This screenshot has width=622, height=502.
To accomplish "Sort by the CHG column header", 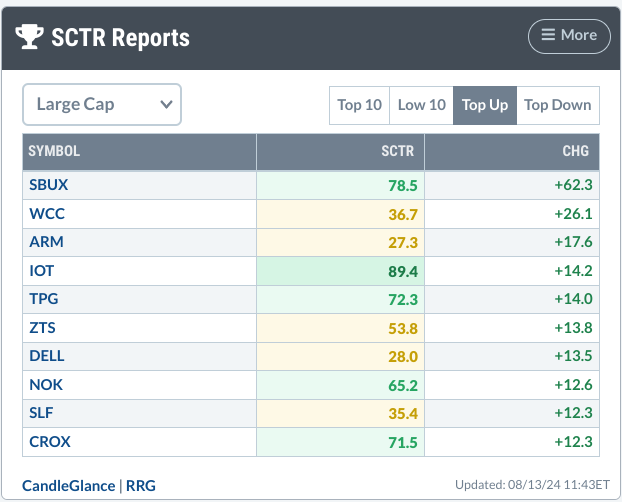I will coord(575,152).
